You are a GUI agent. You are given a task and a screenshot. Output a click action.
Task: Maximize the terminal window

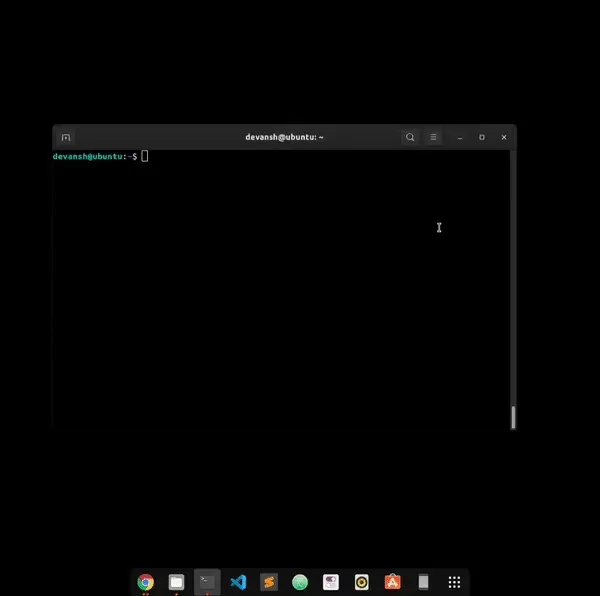(482, 137)
